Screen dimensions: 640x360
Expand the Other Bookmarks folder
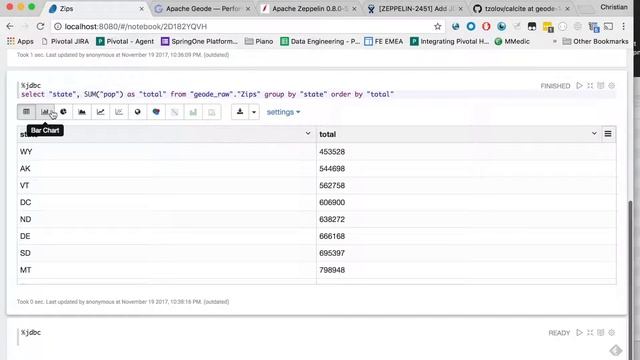tap(595, 41)
